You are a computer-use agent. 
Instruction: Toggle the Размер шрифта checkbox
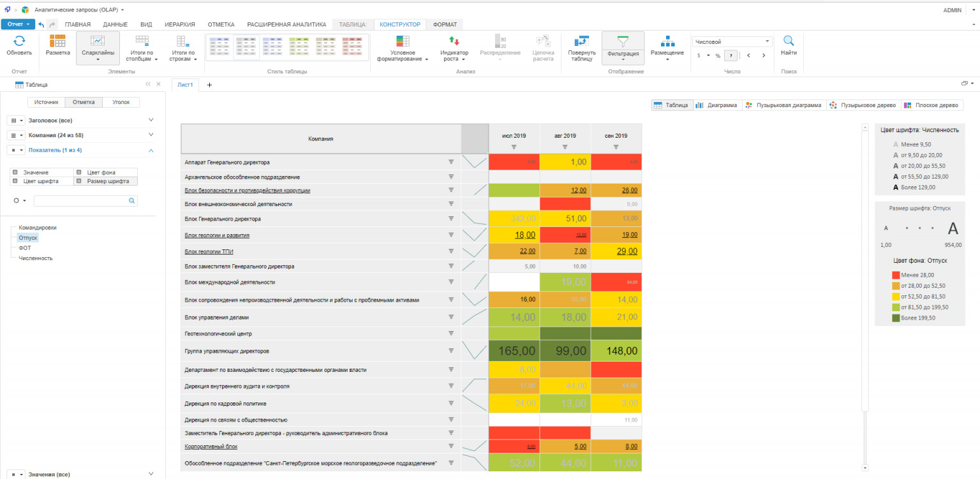pyautogui.click(x=78, y=181)
